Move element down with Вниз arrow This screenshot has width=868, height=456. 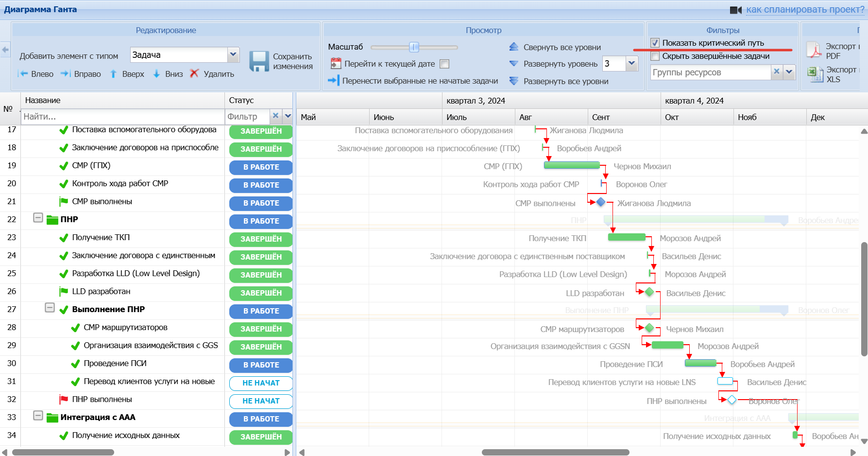point(156,74)
